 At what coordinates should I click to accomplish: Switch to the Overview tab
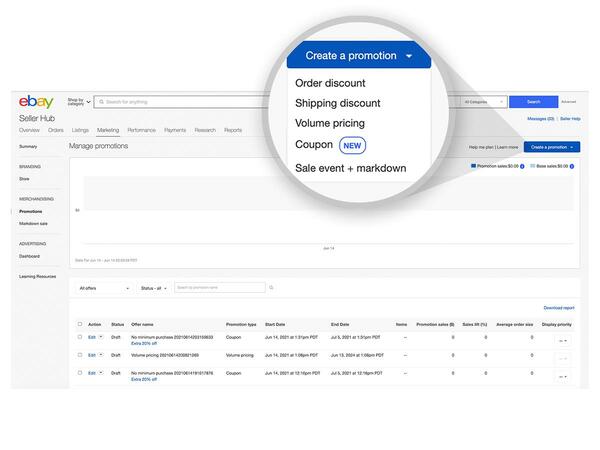point(29,130)
